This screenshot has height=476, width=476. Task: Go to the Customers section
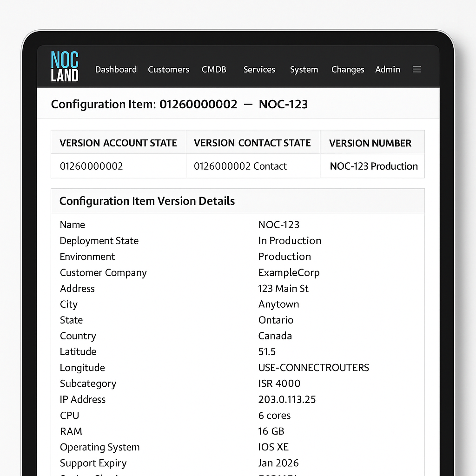tap(168, 70)
